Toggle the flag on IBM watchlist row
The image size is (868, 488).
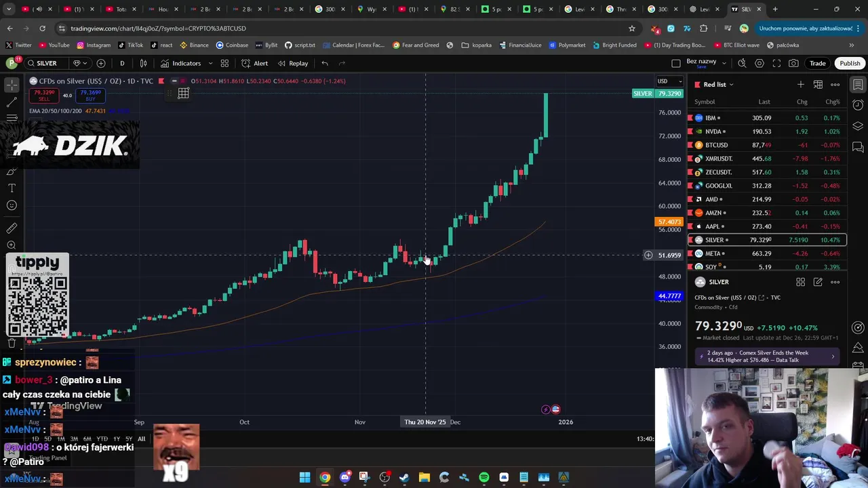point(690,118)
